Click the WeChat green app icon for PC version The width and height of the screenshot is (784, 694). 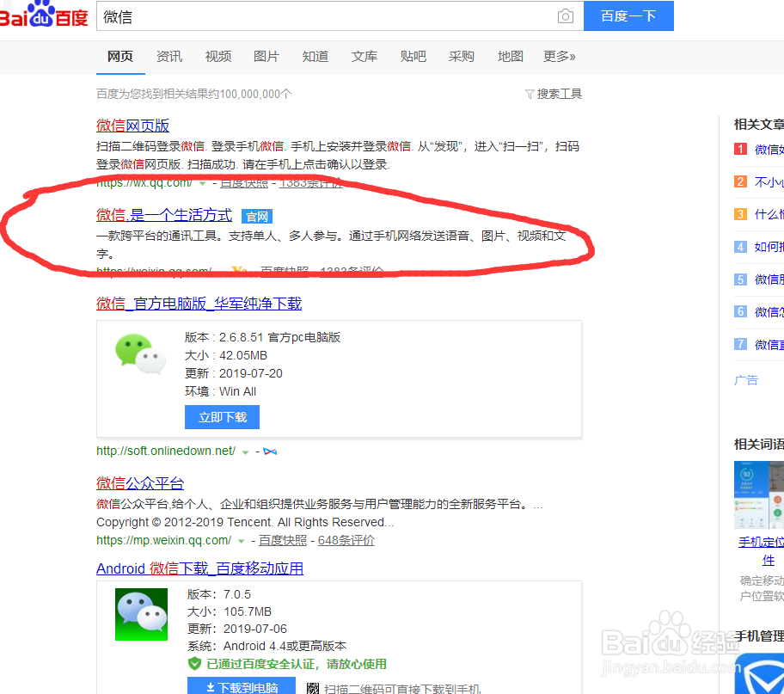coord(138,354)
